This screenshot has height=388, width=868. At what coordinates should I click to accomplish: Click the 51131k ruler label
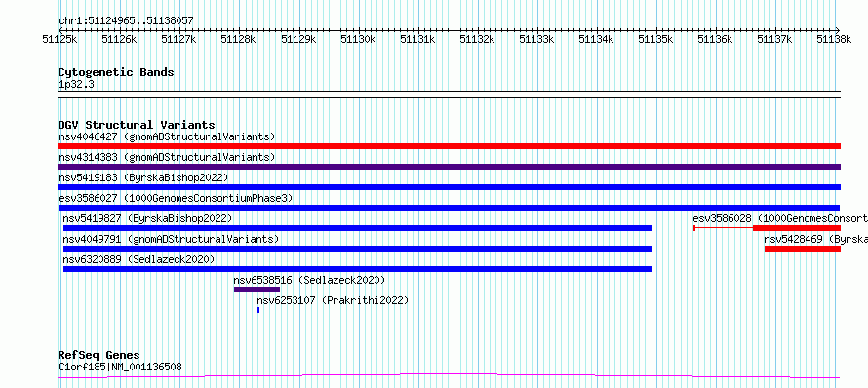click(416, 39)
